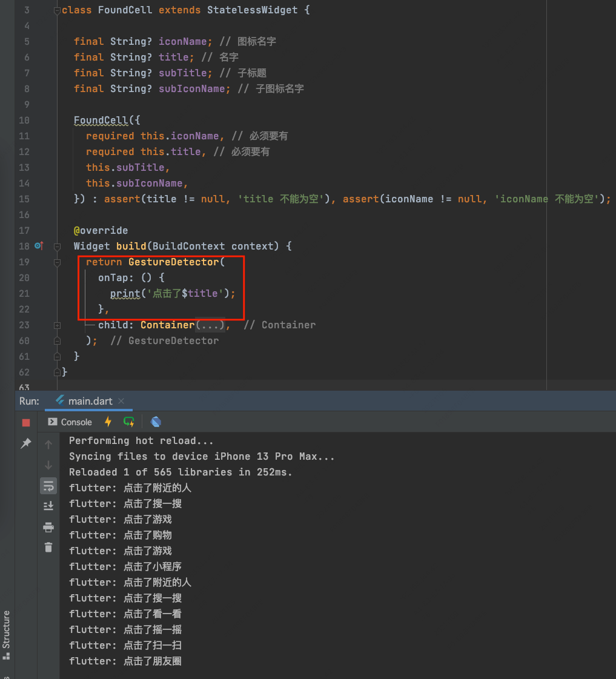Screen dimensions: 616x679
Task: Click 'Performing hot reload...' console line
Action: (141, 441)
